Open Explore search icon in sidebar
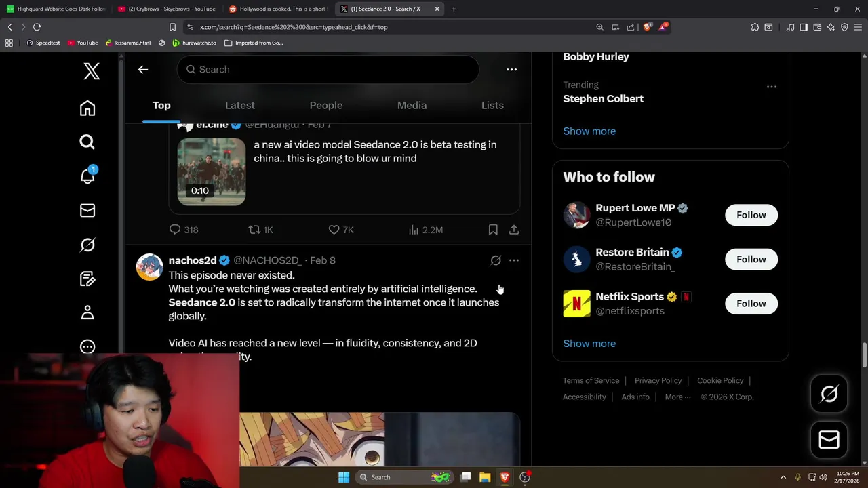 click(87, 142)
